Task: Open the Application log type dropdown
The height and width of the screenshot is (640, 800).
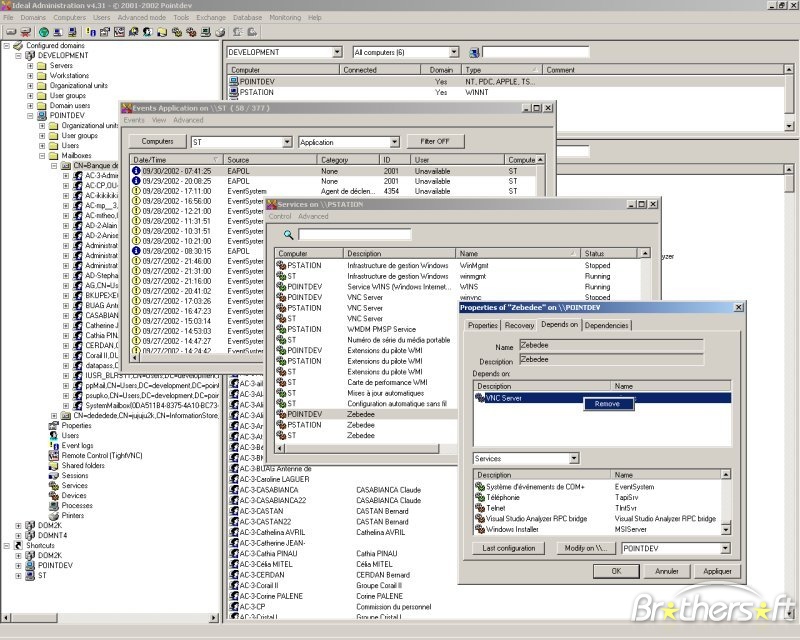Action: pos(394,143)
